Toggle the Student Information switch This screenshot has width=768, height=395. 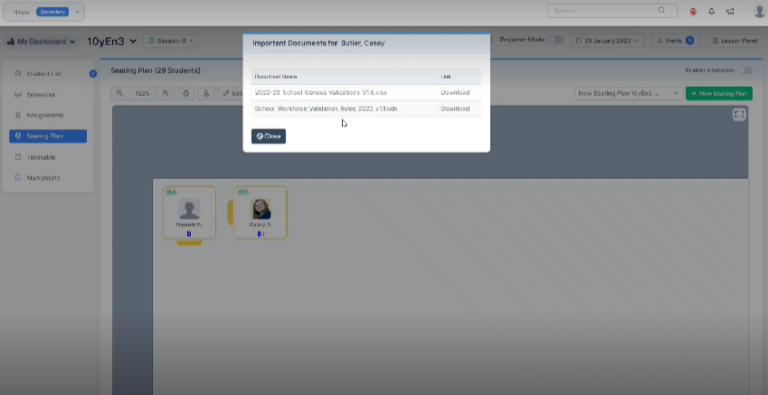point(745,71)
